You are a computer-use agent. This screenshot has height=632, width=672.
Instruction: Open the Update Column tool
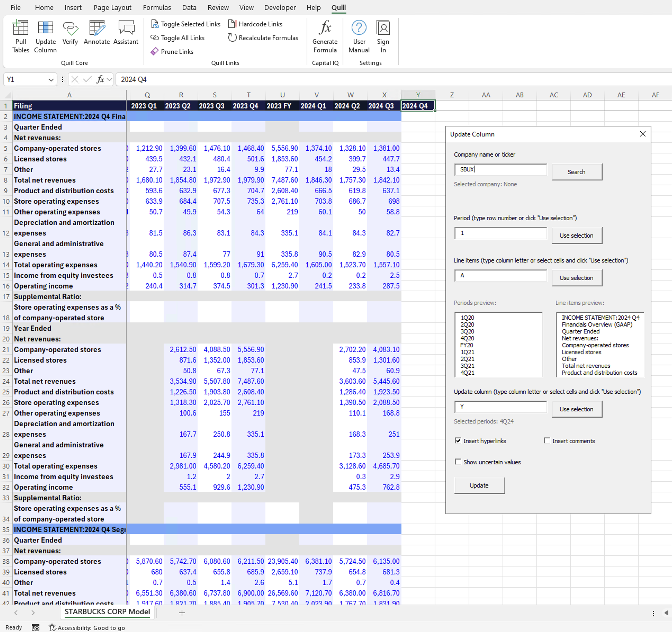(x=45, y=37)
